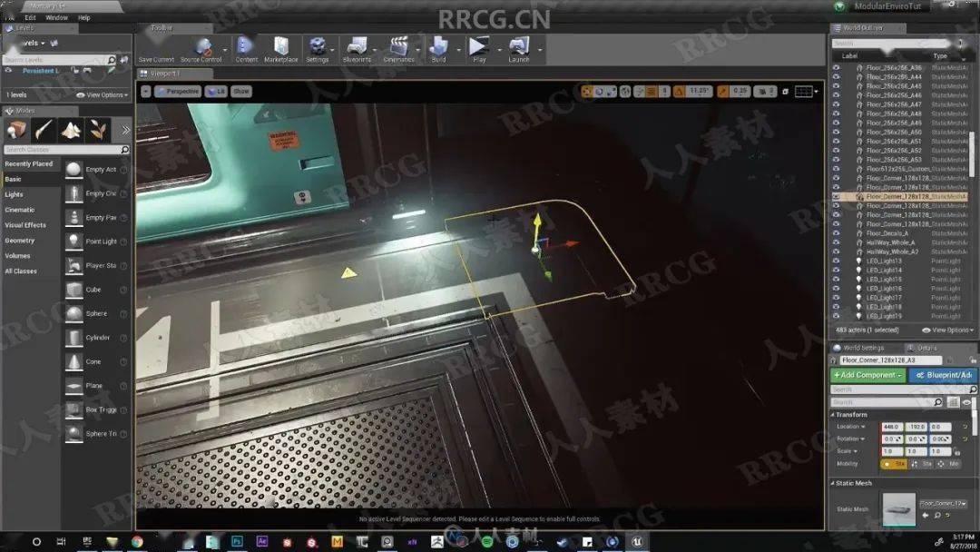Click the Static Mesh thumbnail preview
This screenshot has height=552, width=980.
point(898,508)
